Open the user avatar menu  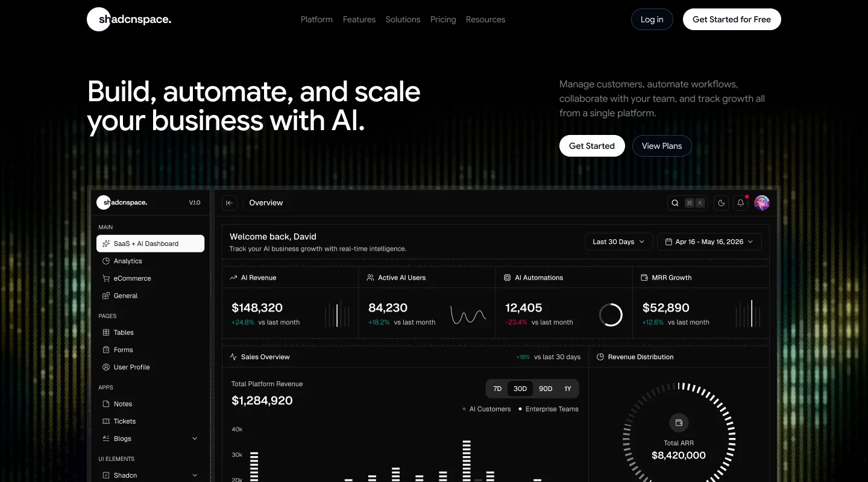point(762,203)
